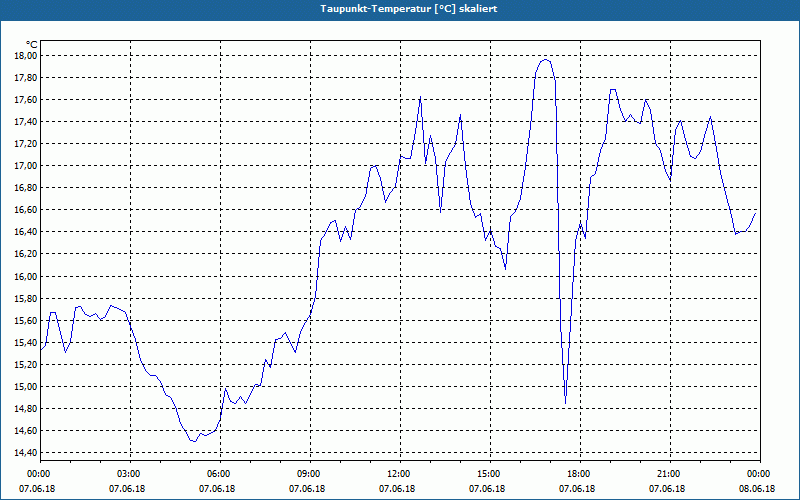The height and width of the screenshot is (500, 800).
Task: Click the 18:00 time axis label
Action: point(580,474)
